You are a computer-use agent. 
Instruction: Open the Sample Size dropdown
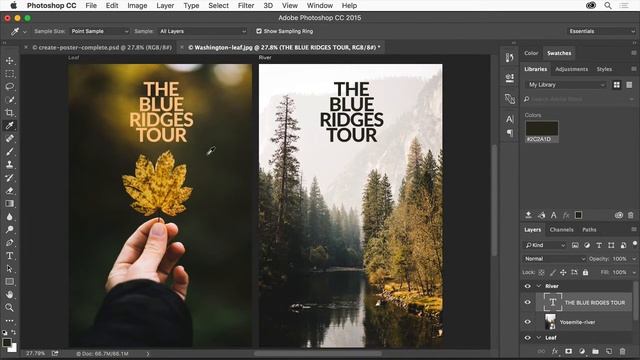coord(100,31)
